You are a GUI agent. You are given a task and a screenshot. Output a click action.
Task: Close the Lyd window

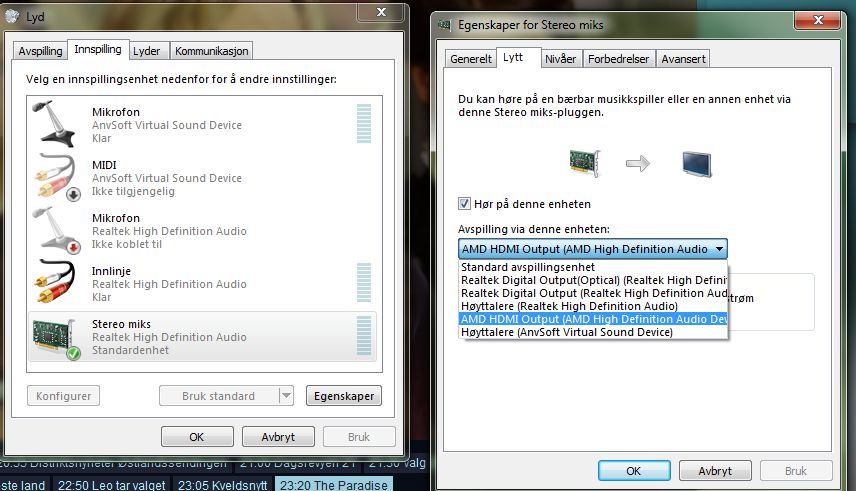click(x=382, y=12)
